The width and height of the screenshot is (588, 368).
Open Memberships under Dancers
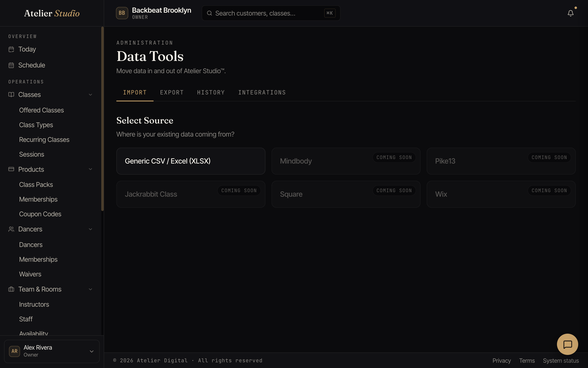(x=38, y=259)
